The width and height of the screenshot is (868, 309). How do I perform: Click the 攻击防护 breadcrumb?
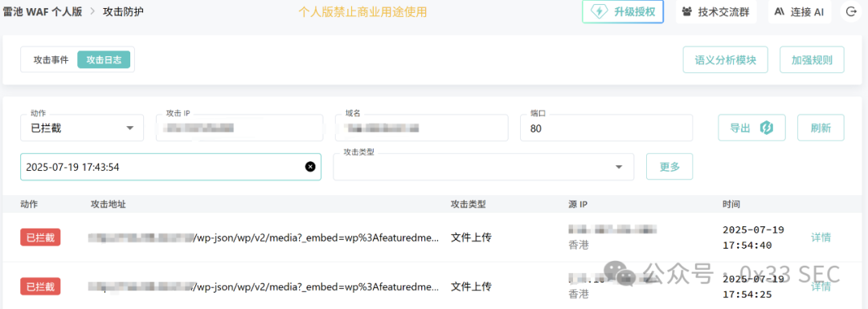point(123,11)
